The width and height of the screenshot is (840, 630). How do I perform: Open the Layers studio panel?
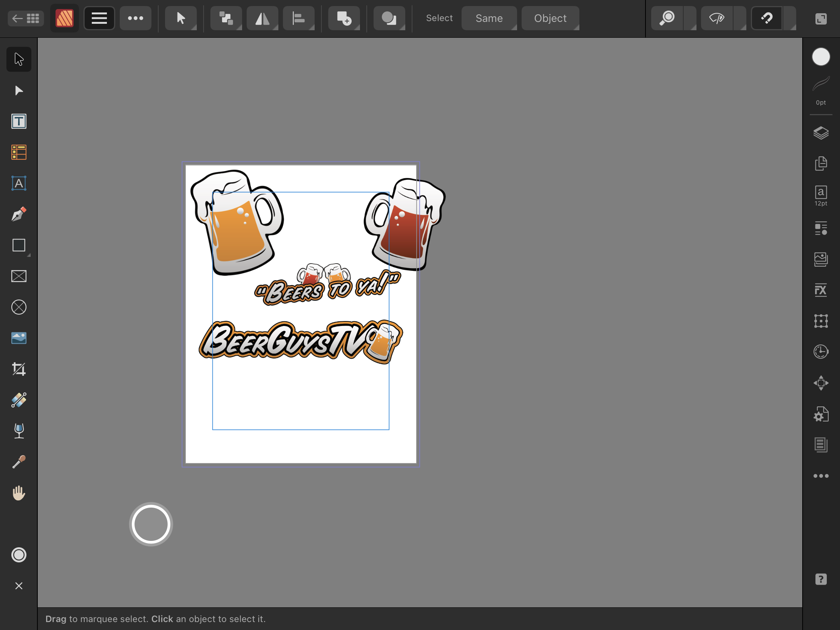[821, 133]
